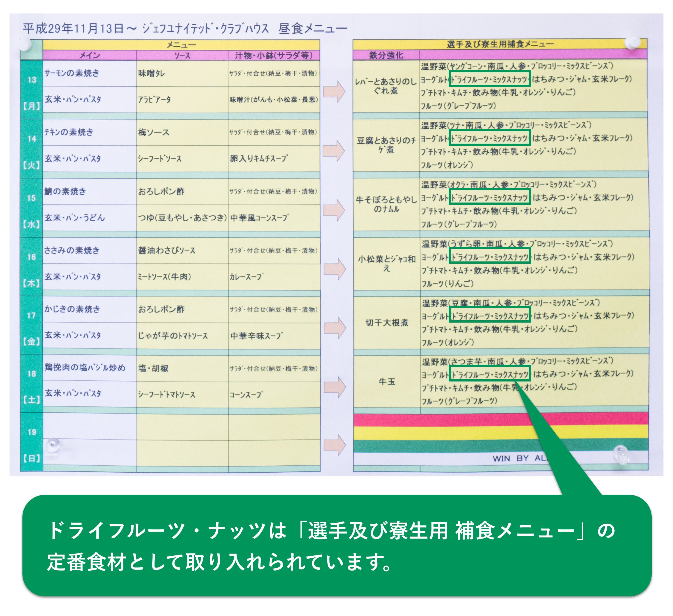Click the clear pushpin next to WIN BY ALL
This screenshot has height=616, width=673.
[621, 455]
